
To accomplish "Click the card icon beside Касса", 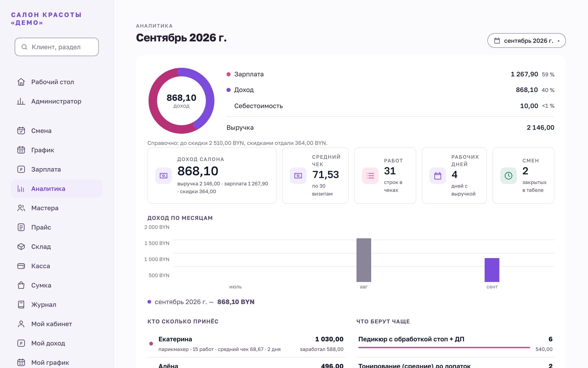I will pyautogui.click(x=21, y=266).
